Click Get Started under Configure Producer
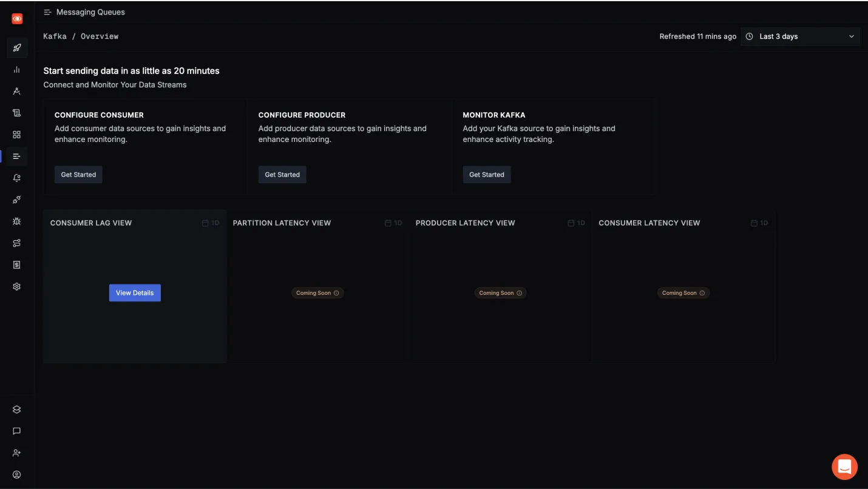Viewport: 868px width, 489px height. [x=282, y=175]
